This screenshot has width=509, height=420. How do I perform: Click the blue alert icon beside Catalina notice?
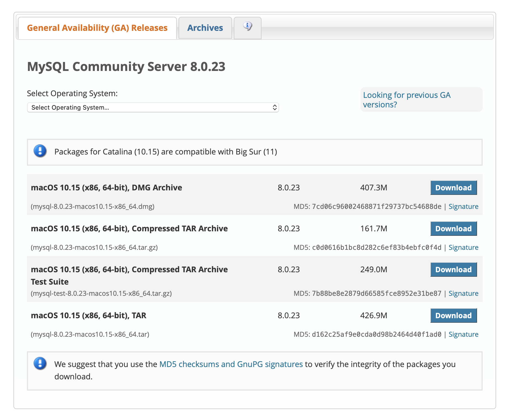pyautogui.click(x=40, y=151)
